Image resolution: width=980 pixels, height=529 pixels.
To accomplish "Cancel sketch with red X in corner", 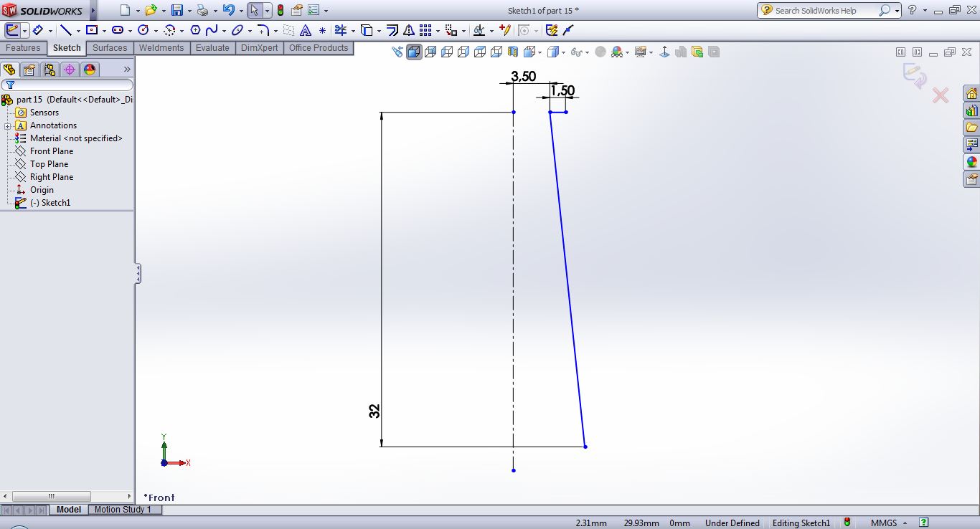I will [x=940, y=95].
